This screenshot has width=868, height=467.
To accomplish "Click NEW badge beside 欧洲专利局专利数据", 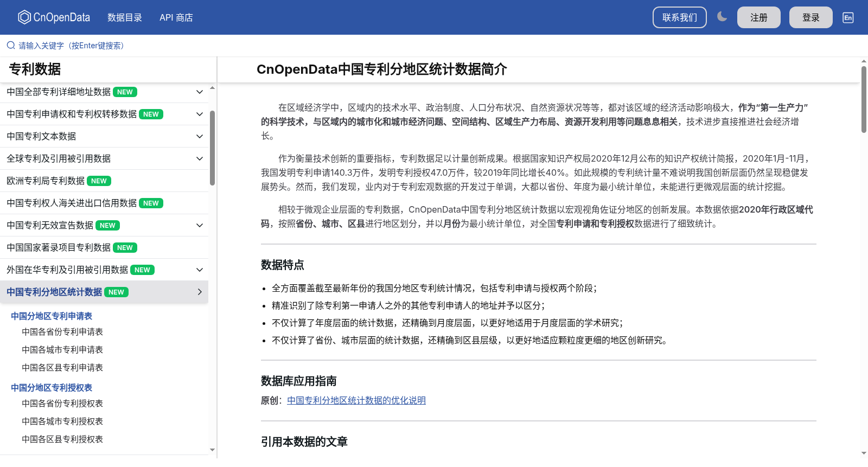I will (99, 181).
